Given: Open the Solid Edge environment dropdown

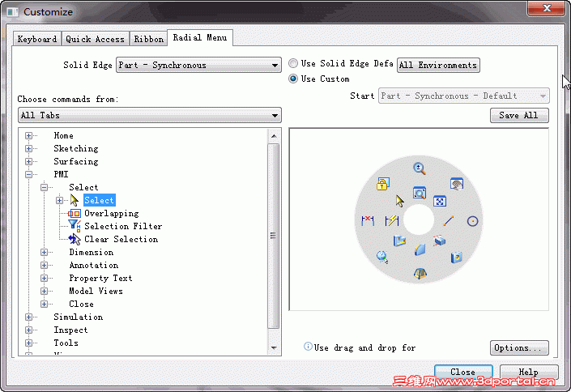Looking at the screenshot, I should coord(198,66).
